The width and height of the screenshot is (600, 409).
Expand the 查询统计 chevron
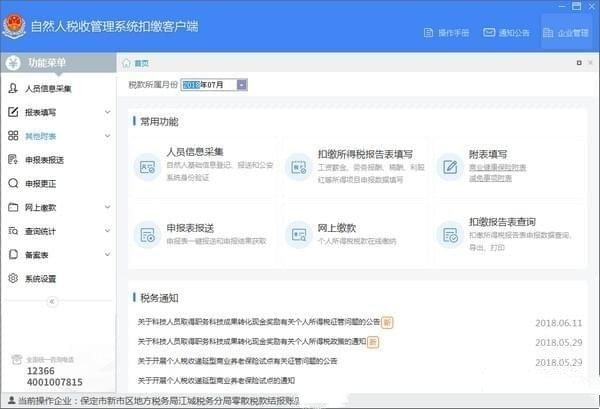pyautogui.click(x=108, y=231)
